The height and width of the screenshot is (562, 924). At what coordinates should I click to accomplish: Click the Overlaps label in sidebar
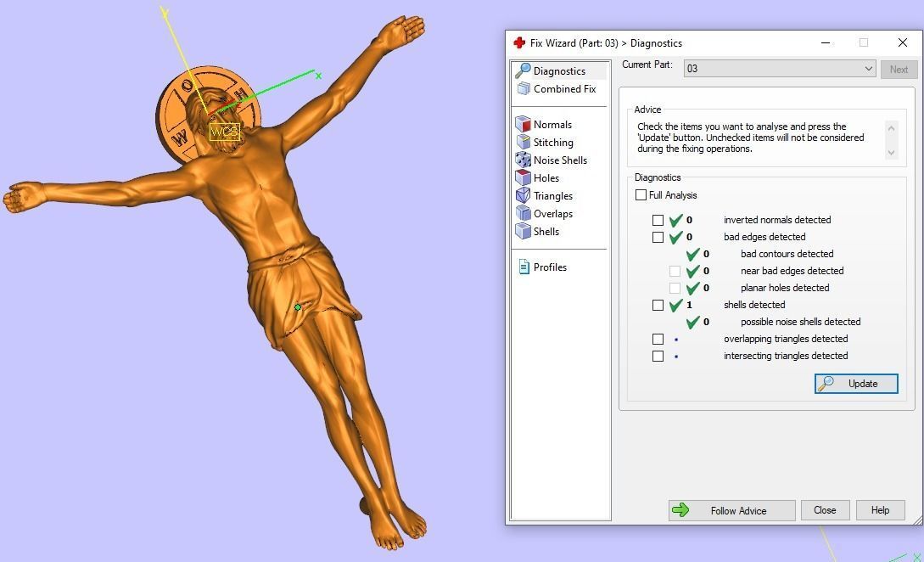click(x=552, y=213)
